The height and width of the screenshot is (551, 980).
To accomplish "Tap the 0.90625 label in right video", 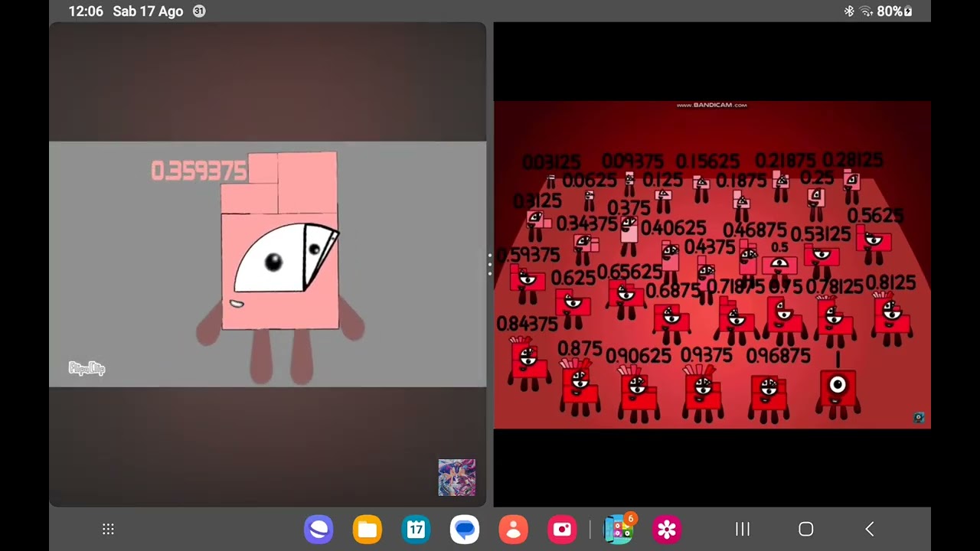I will tap(638, 357).
